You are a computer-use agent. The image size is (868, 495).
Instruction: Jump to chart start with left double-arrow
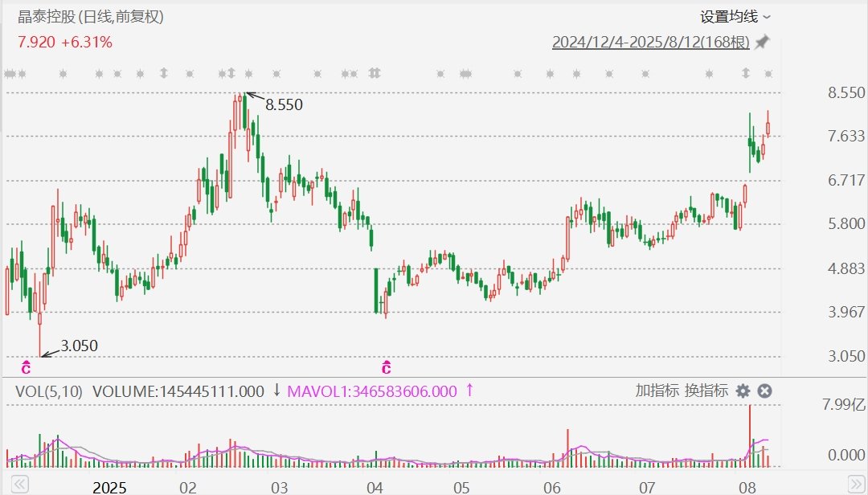pyautogui.click(x=19, y=484)
